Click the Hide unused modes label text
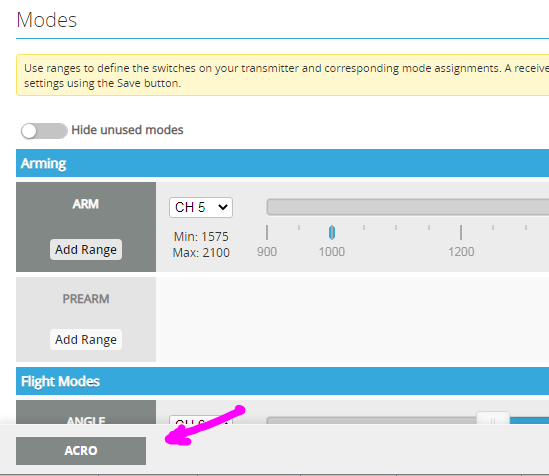 coord(127,130)
